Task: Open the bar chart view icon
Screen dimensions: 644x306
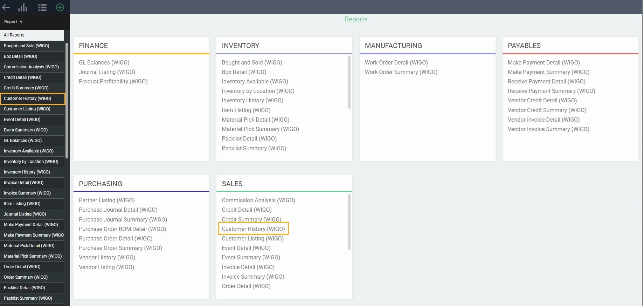Action: (23, 7)
